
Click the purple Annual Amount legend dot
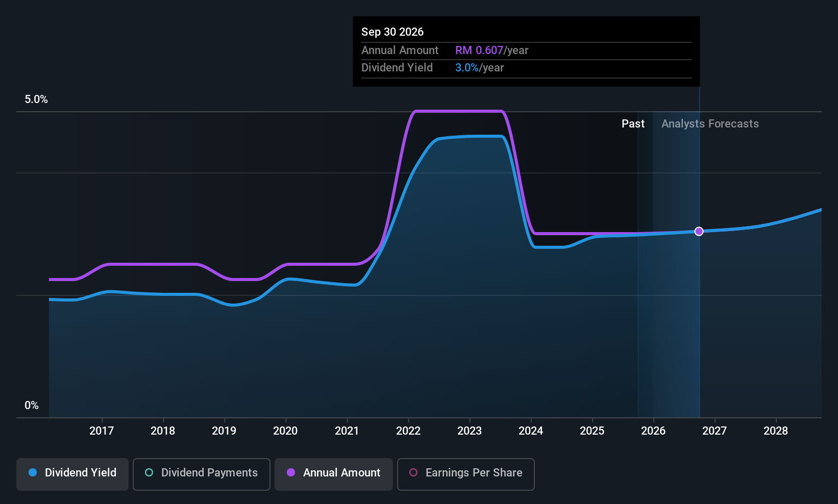tap(291, 472)
